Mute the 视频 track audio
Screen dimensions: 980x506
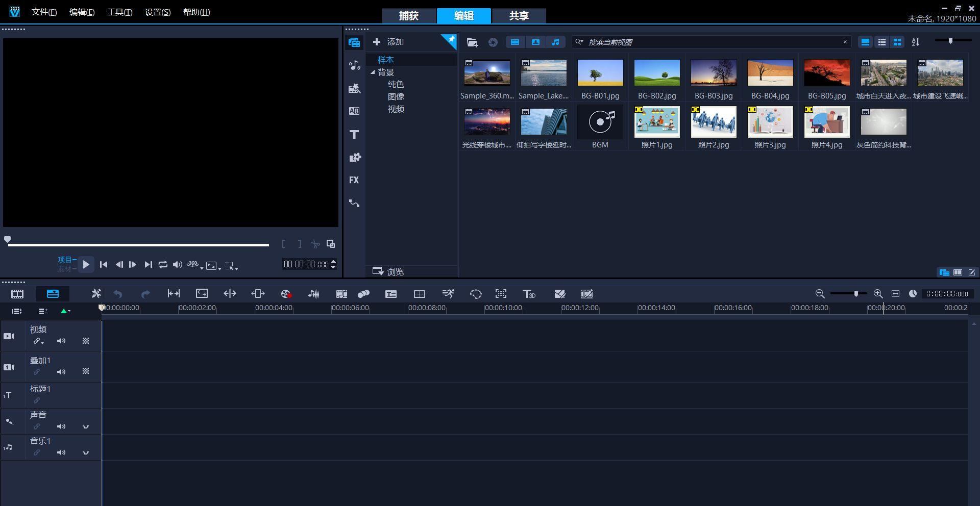pos(61,341)
